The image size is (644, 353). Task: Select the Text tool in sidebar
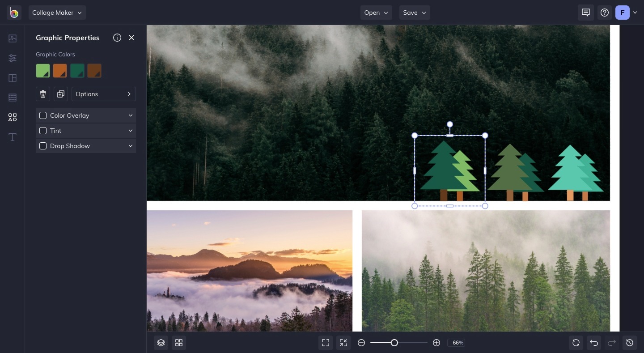click(x=13, y=137)
